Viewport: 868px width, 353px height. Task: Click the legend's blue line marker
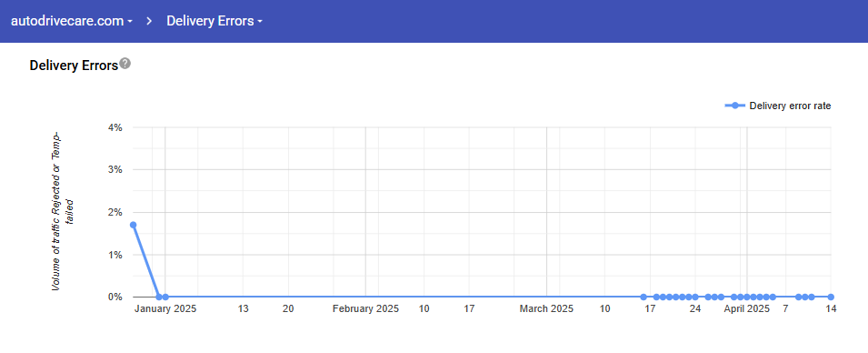click(734, 106)
